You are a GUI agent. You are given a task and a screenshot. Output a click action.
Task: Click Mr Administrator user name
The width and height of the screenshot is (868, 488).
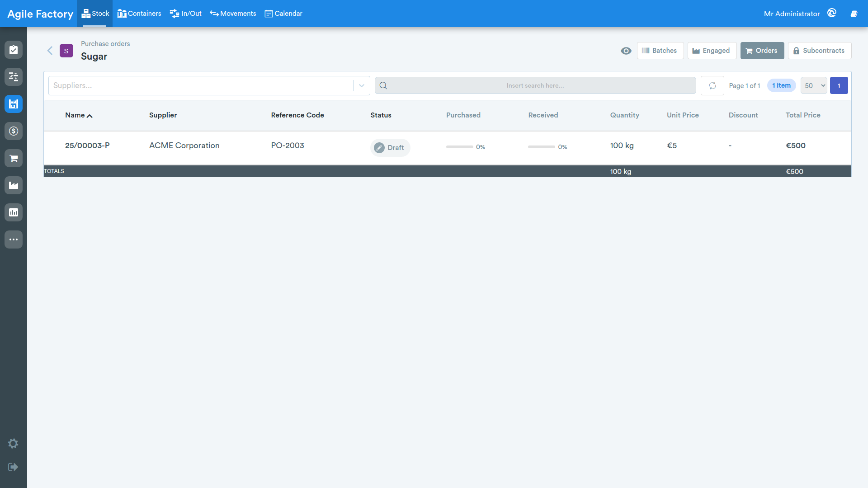tap(792, 14)
